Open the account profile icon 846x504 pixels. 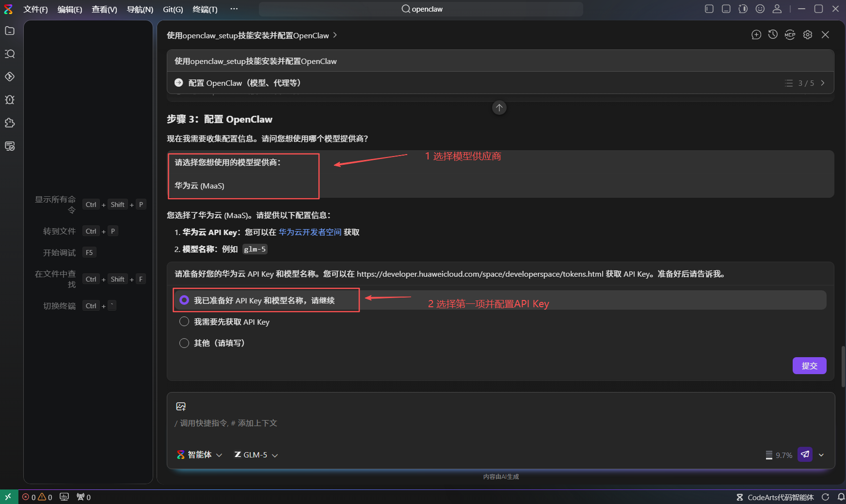tap(777, 9)
